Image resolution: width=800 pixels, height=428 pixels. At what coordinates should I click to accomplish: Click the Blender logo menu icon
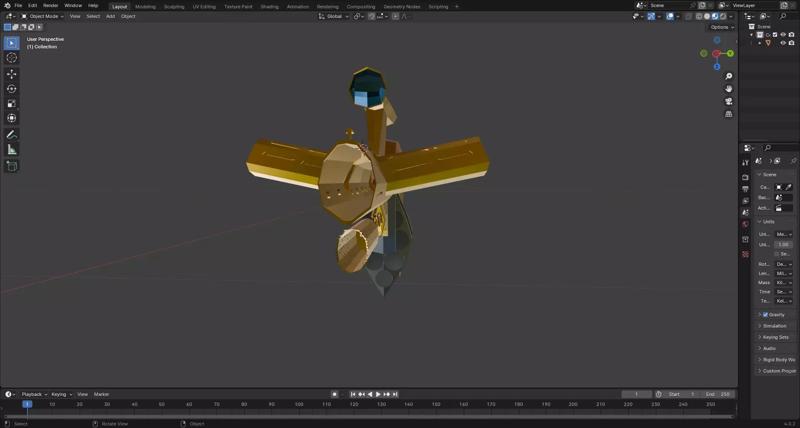pos(7,6)
